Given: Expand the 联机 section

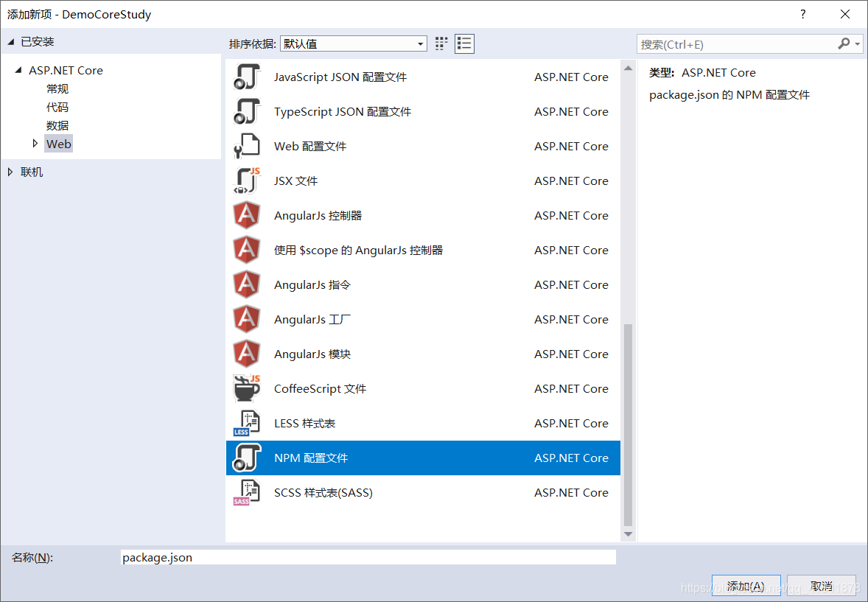Looking at the screenshot, I should pos(10,172).
